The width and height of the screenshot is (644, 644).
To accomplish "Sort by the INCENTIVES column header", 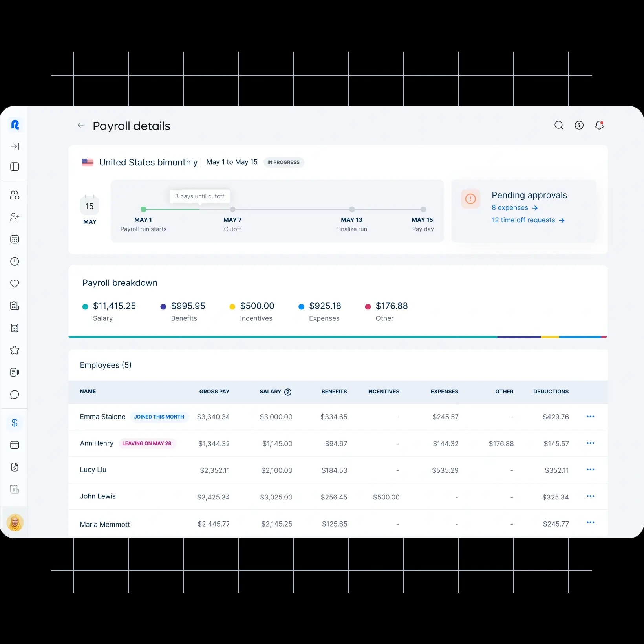I will (383, 392).
